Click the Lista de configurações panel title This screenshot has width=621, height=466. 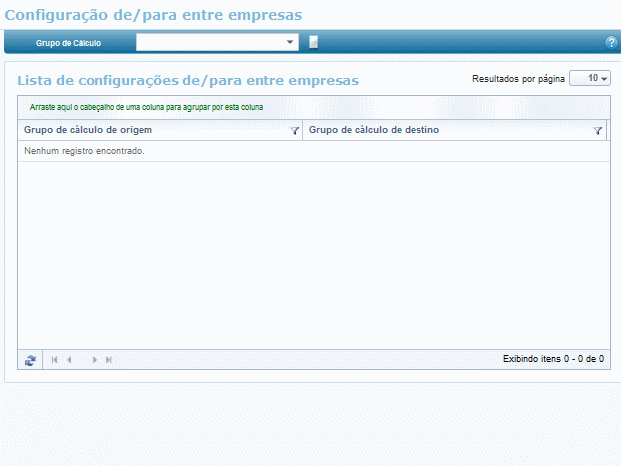tap(188, 79)
